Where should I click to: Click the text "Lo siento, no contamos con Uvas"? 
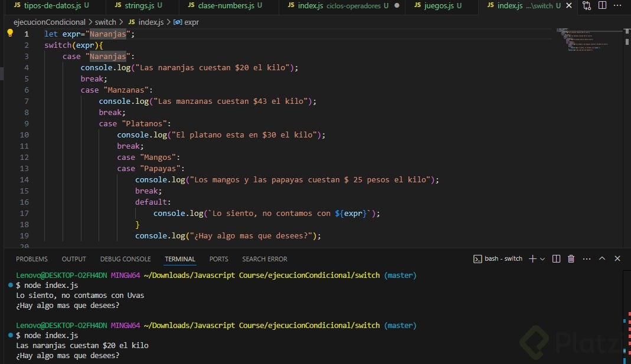[x=80, y=295]
